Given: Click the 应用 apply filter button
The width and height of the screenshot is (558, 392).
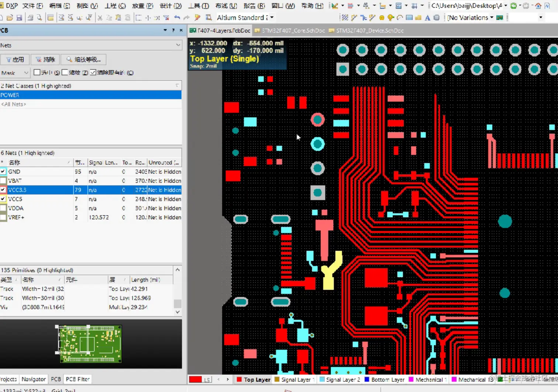Looking at the screenshot, I should pos(15,59).
